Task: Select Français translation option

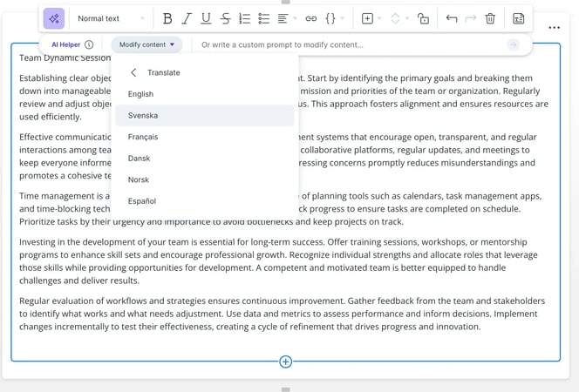Action: pos(205,137)
